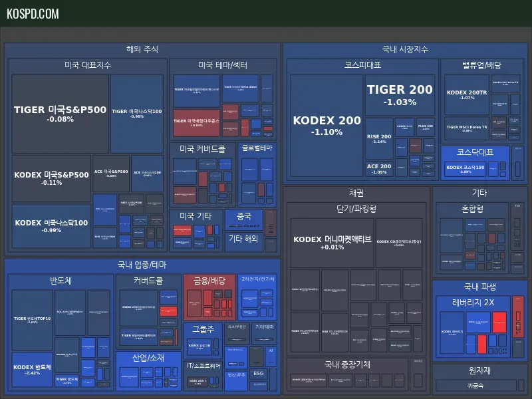Viewport: 532px width, 399px height.
Task: Open the KODEX CD금리액티브(합성) tile
Action: (x=399, y=243)
